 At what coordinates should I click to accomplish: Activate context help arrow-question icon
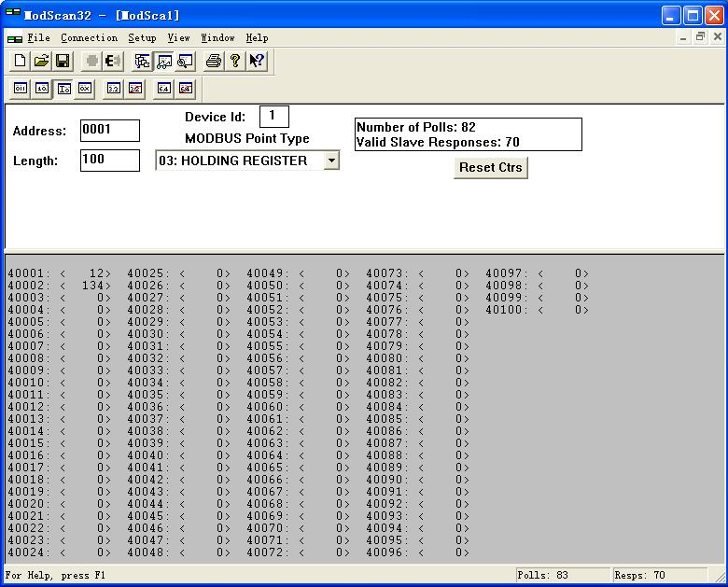[x=257, y=61]
